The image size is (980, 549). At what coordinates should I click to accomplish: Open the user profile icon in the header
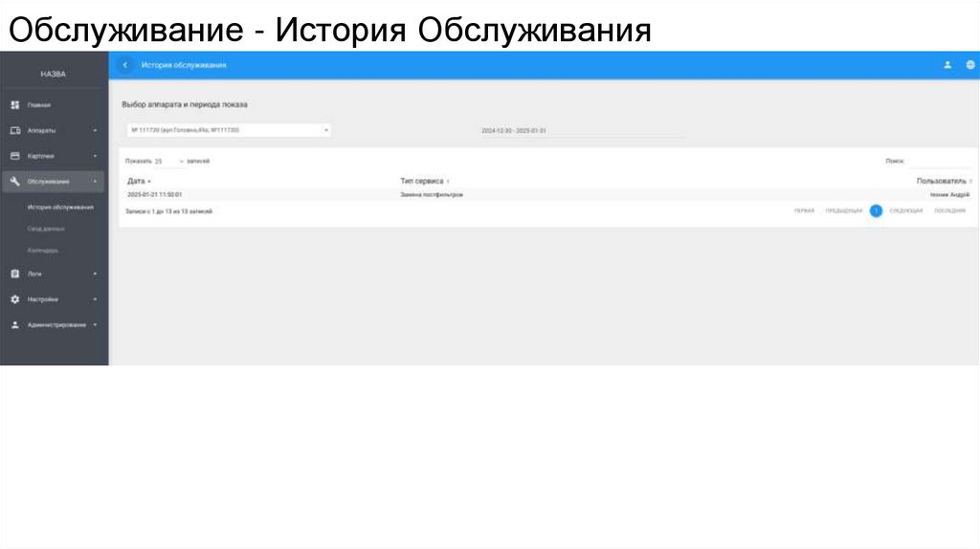tap(947, 65)
